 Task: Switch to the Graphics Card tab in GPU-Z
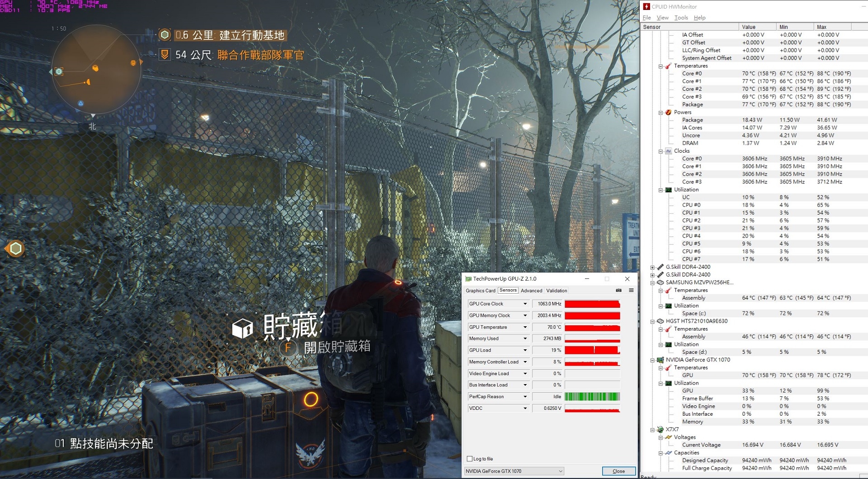click(481, 291)
